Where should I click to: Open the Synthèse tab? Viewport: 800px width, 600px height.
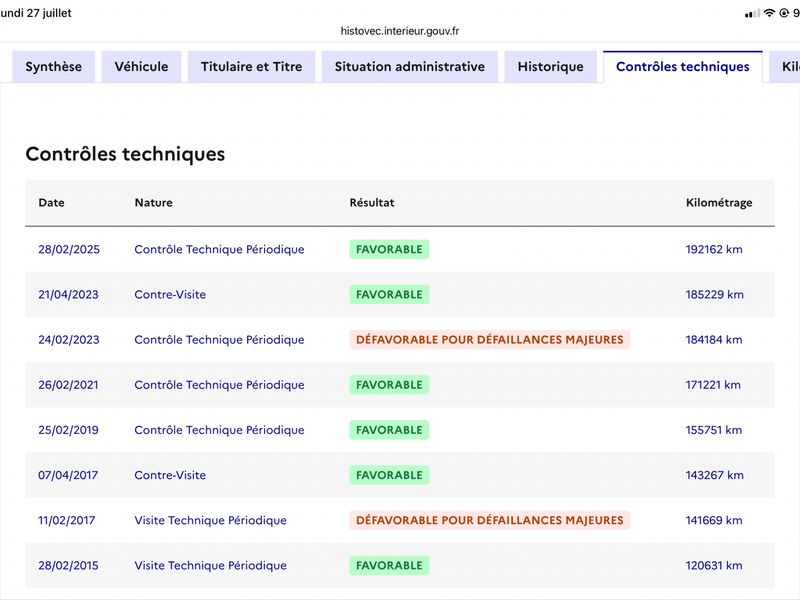54,67
